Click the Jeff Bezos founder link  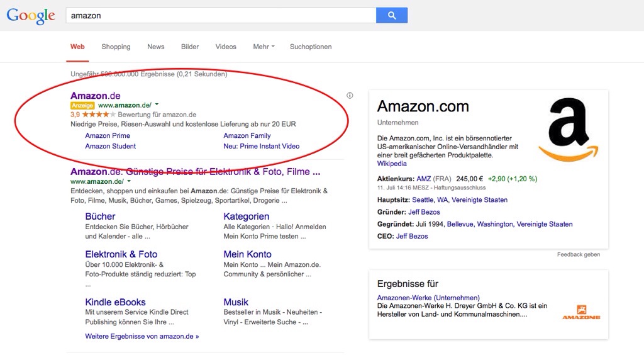click(424, 212)
